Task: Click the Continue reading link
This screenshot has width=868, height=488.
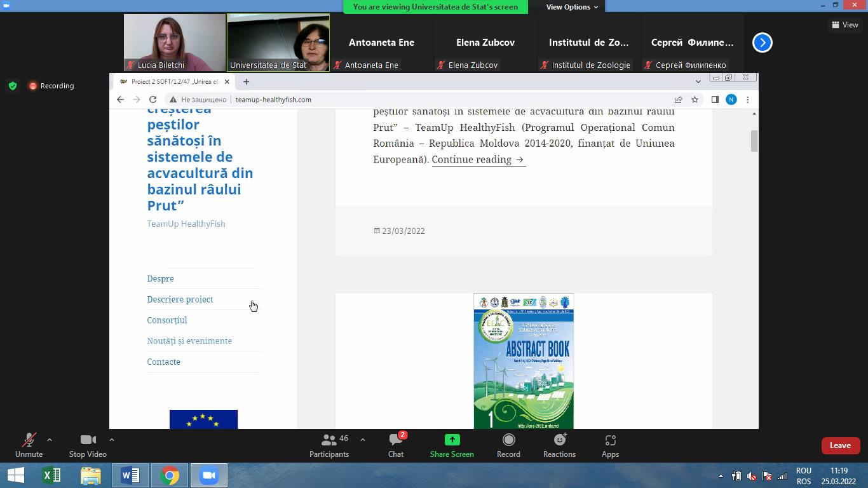Action: click(478, 159)
